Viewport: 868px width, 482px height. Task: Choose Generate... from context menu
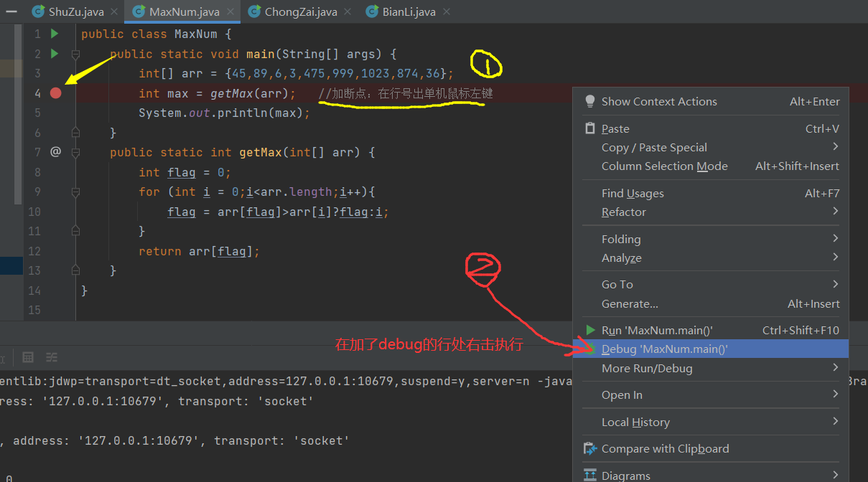pos(711,304)
